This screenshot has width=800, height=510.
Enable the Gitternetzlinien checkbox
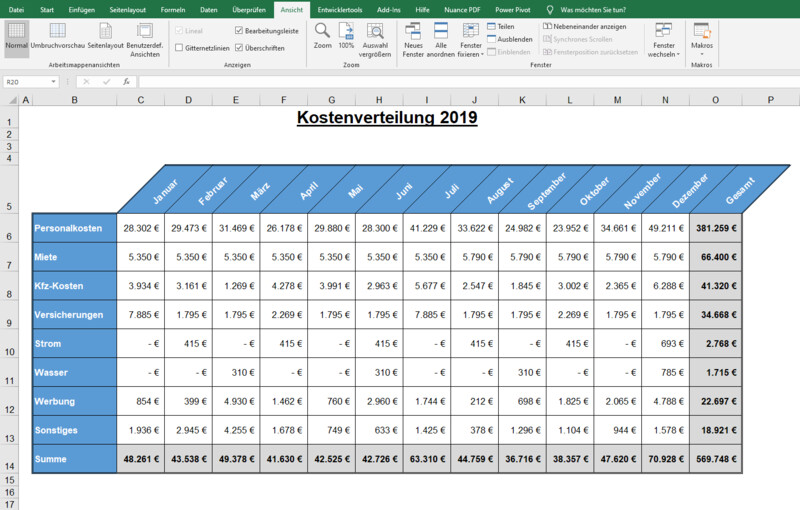tap(179, 48)
